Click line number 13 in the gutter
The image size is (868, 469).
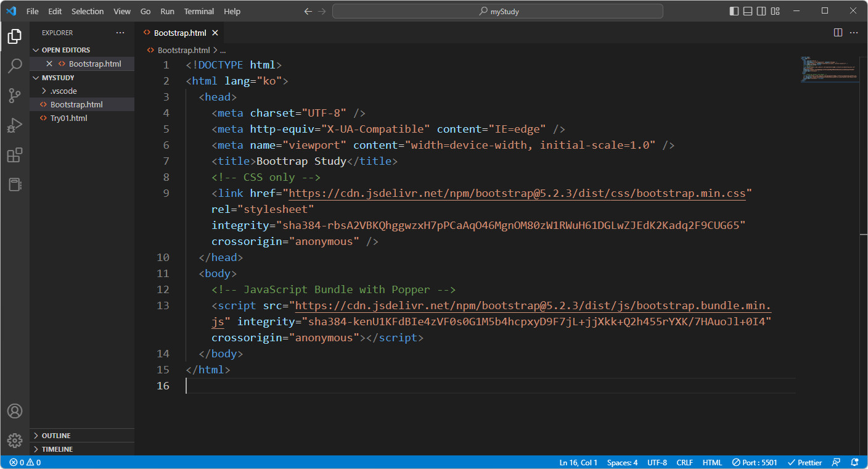(x=163, y=305)
